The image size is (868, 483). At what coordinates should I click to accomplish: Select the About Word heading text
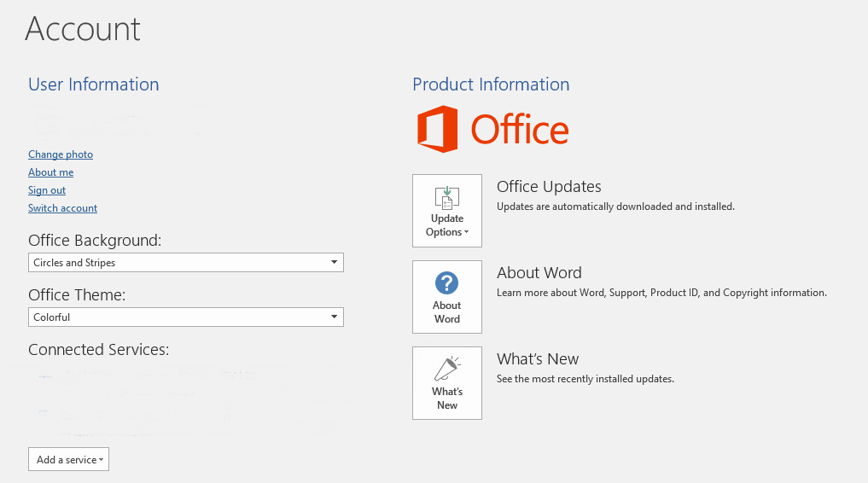pyautogui.click(x=539, y=273)
